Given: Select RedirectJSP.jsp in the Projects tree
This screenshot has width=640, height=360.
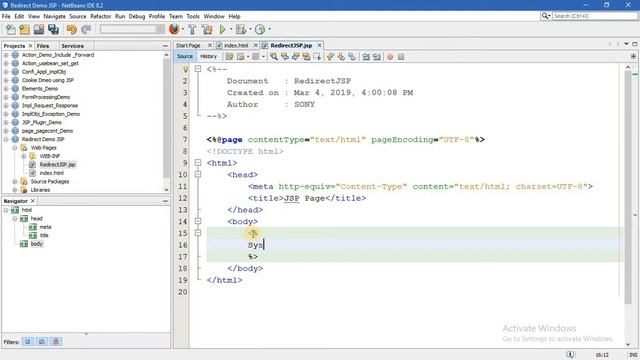Looking at the screenshot, I should click(58, 164).
